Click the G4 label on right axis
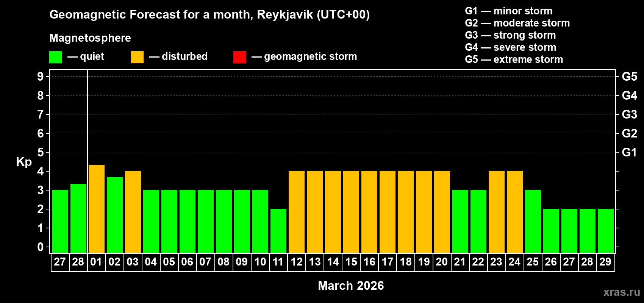The image size is (644, 303). [x=629, y=95]
